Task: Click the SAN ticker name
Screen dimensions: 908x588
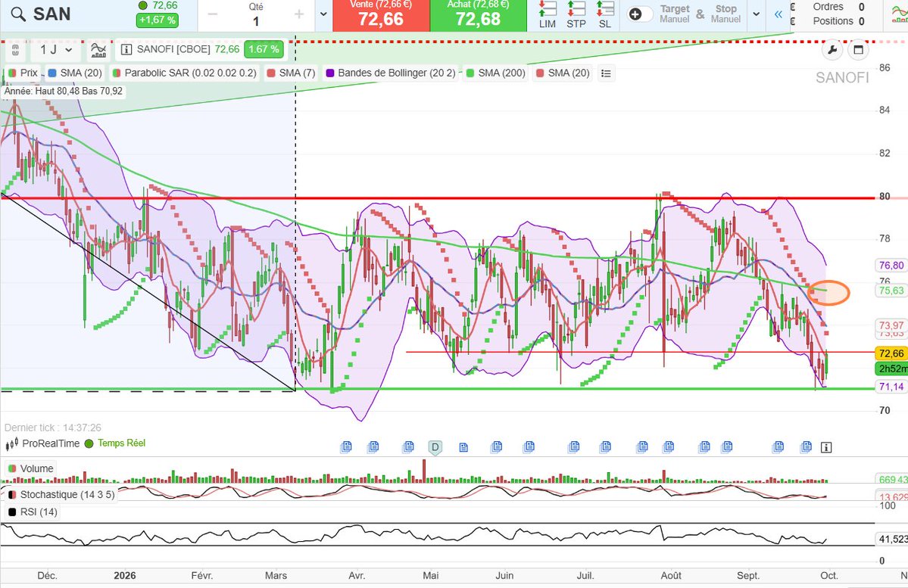Action: pos(51,14)
